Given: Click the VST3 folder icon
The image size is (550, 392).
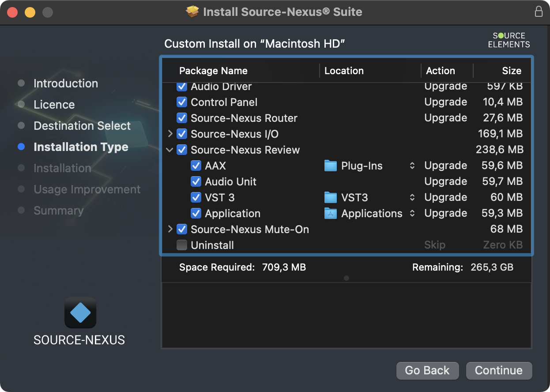Looking at the screenshot, I should pyautogui.click(x=330, y=198).
